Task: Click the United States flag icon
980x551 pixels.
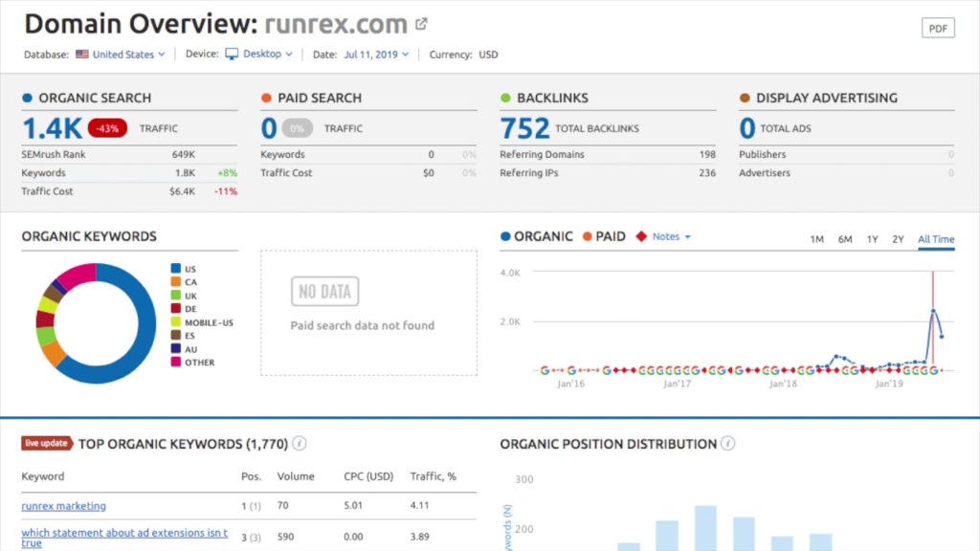Action: [82, 55]
